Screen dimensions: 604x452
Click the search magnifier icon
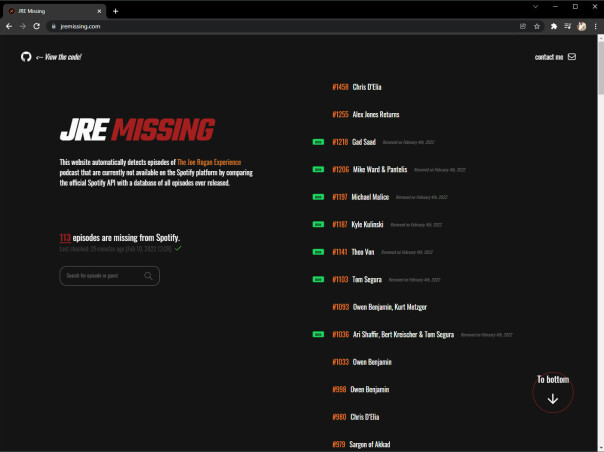coord(148,276)
